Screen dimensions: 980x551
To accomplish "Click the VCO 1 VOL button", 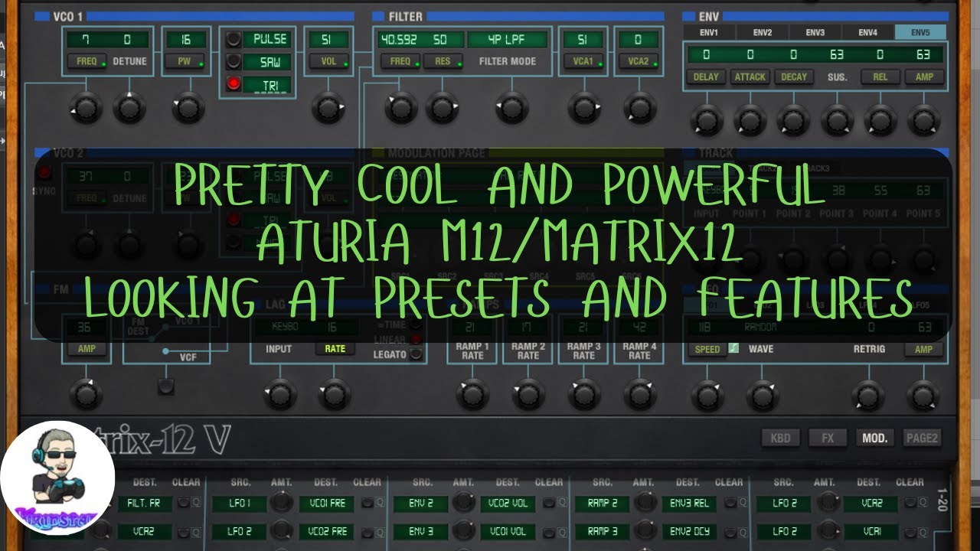I will pyautogui.click(x=328, y=61).
